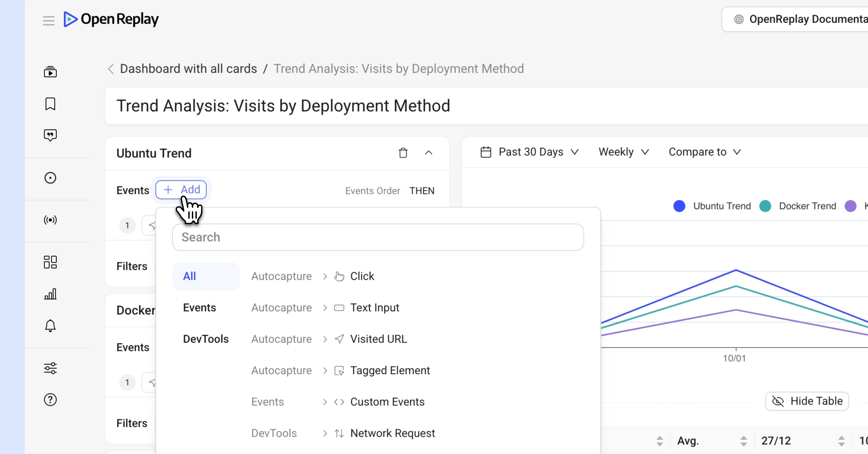Collapse the Ubuntu Trend panel
The image size is (868, 454).
coord(428,152)
